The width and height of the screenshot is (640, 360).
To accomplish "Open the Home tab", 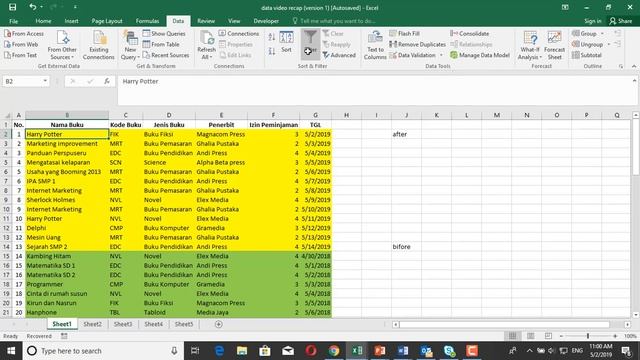I will click(x=43, y=21).
